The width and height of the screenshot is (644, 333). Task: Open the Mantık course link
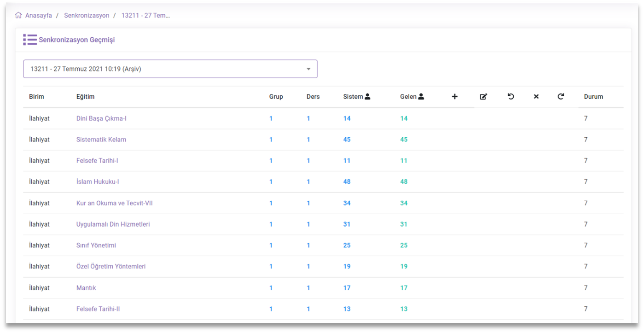pyautogui.click(x=86, y=288)
